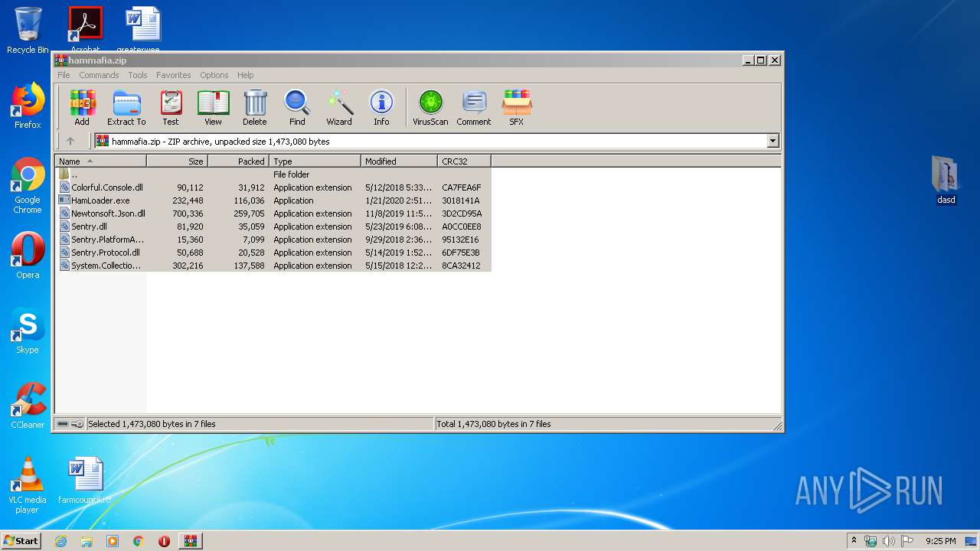Viewport: 980px width, 551px height.
Task: Open the File menu
Action: [64, 75]
